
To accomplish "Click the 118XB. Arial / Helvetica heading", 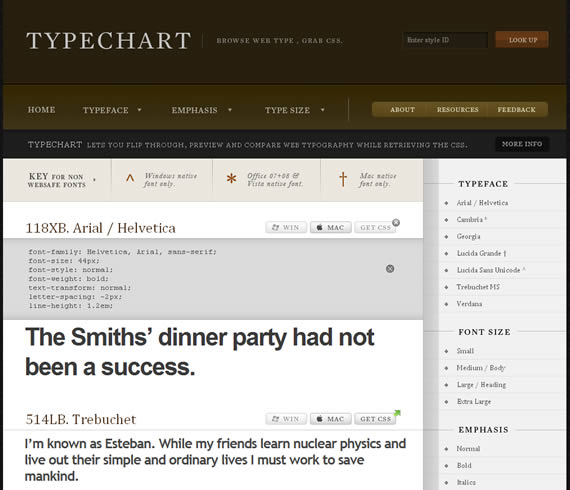I will pos(100,228).
